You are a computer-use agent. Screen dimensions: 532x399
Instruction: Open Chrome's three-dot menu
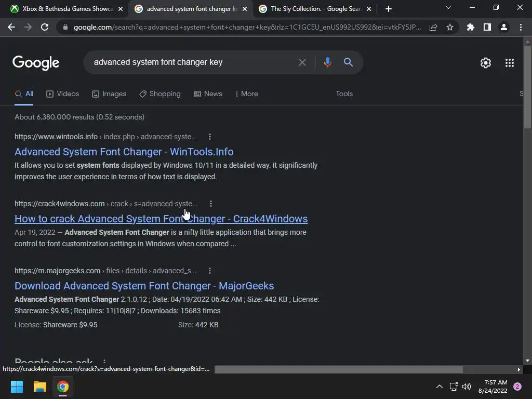521,27
